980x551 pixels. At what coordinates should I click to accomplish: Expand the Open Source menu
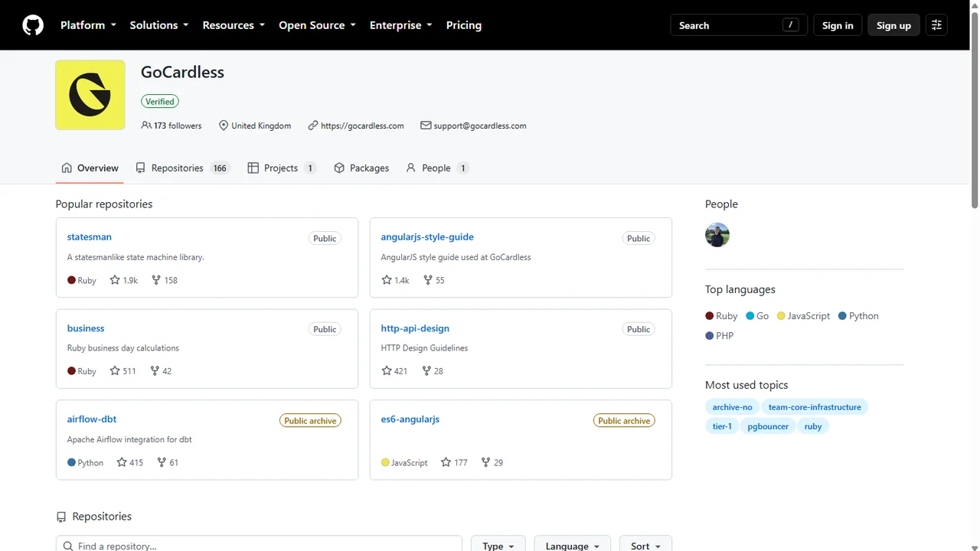tap(317, 25)
